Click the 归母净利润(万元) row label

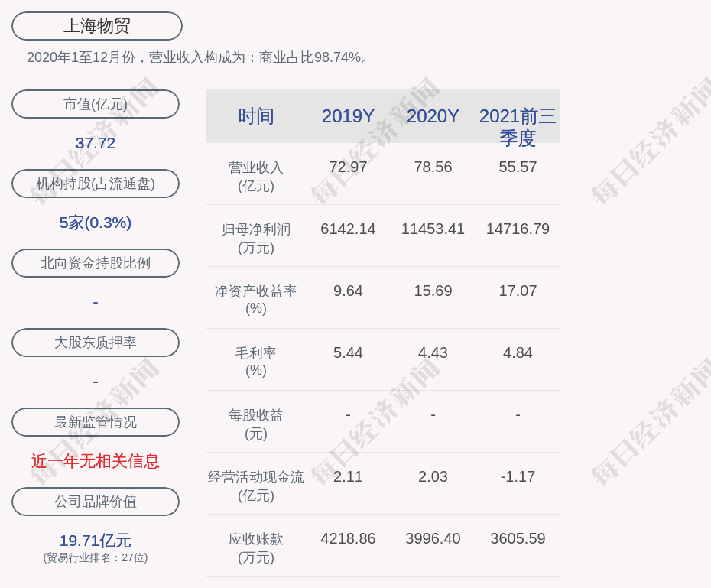[x=256, y=239]
